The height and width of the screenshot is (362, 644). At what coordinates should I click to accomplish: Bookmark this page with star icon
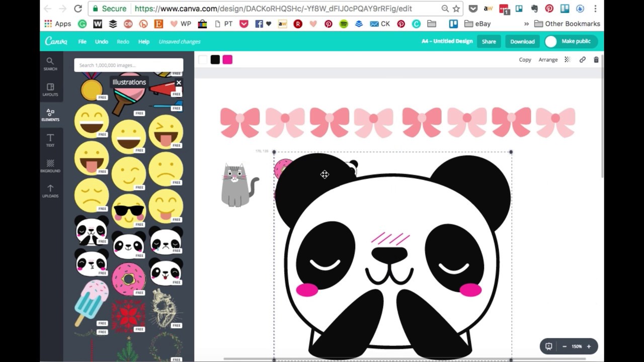coord(456,9)
